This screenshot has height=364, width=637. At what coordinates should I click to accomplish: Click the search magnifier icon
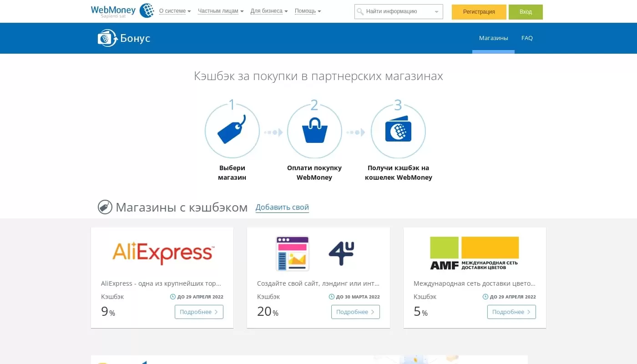[360, 11]
